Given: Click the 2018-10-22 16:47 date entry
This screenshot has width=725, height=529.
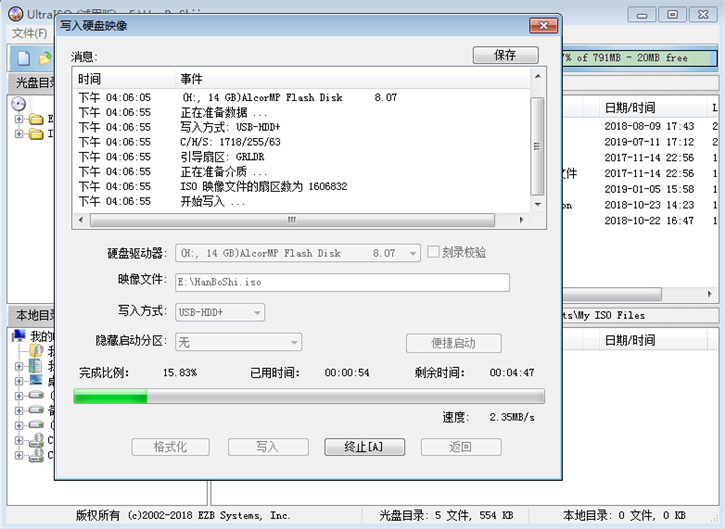Looking at the screenshot, I should click(649, 221).
